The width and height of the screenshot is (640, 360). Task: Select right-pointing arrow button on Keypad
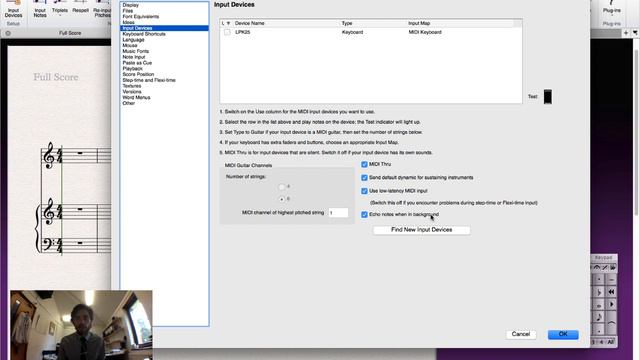click(x=611, y=304)
